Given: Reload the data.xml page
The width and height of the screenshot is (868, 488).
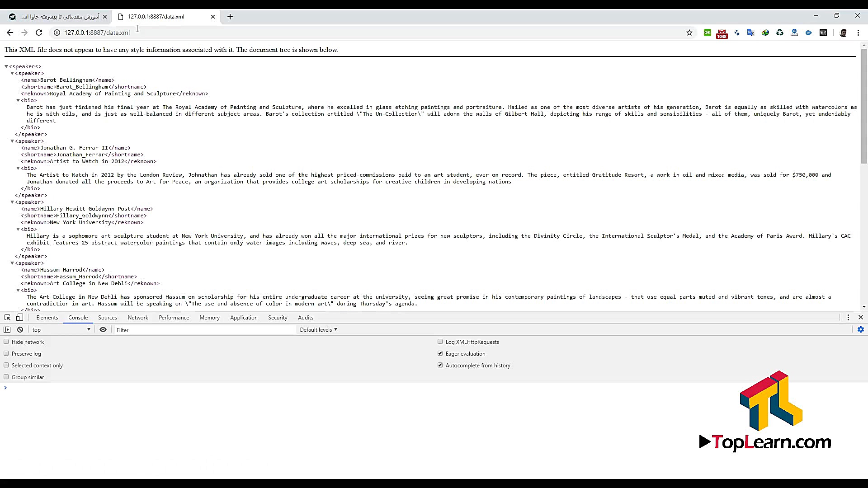Looking at the screenshot, I should (x=39, y=33).
